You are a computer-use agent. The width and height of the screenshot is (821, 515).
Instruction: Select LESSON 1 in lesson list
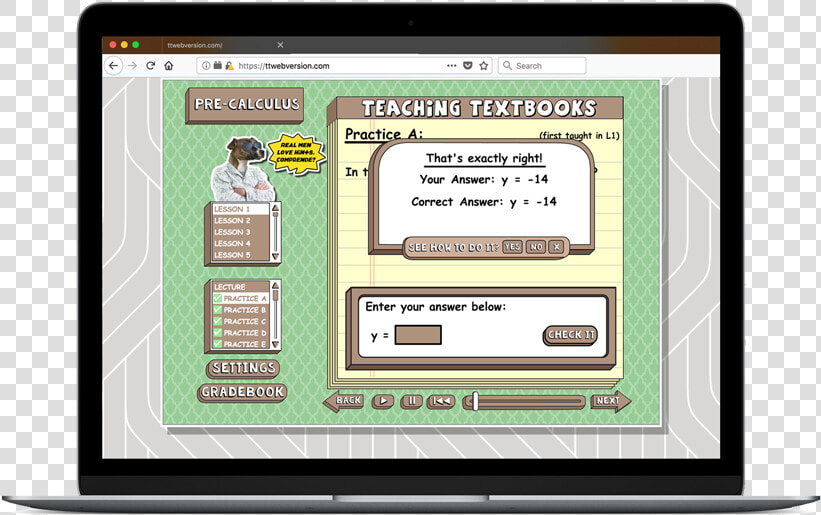click(240, 209)
